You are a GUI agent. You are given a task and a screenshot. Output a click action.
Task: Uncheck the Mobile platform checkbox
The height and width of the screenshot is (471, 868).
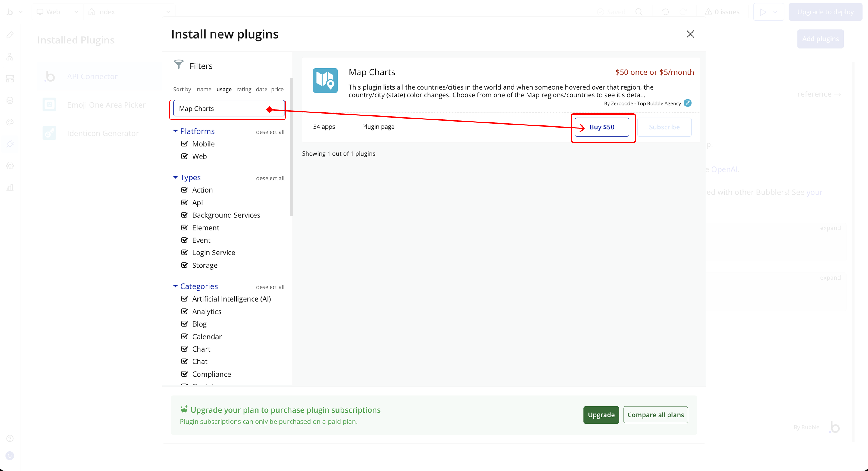184,144
